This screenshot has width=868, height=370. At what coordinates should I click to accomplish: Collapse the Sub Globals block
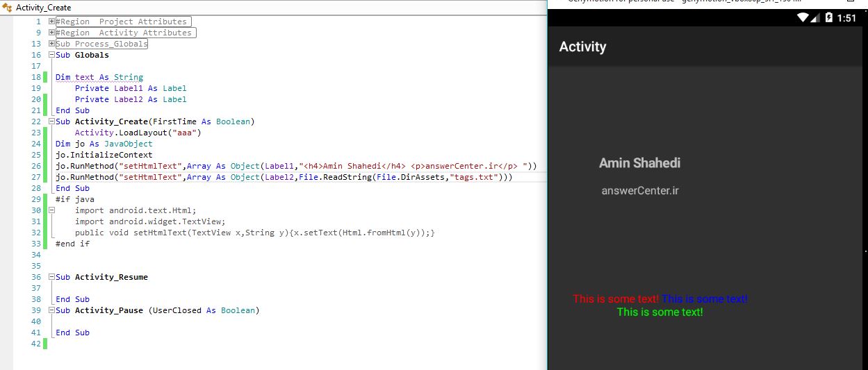coord(52,55)
